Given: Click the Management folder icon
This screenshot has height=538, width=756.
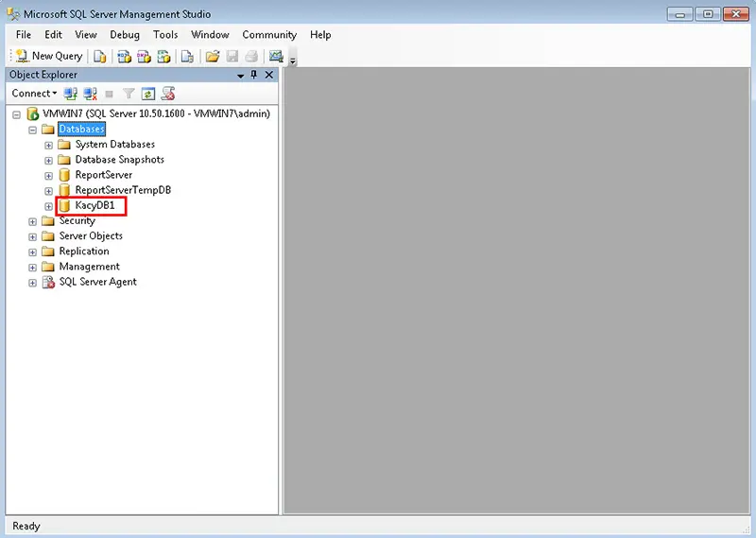Looking at the screenshot, I should point(48,267).
